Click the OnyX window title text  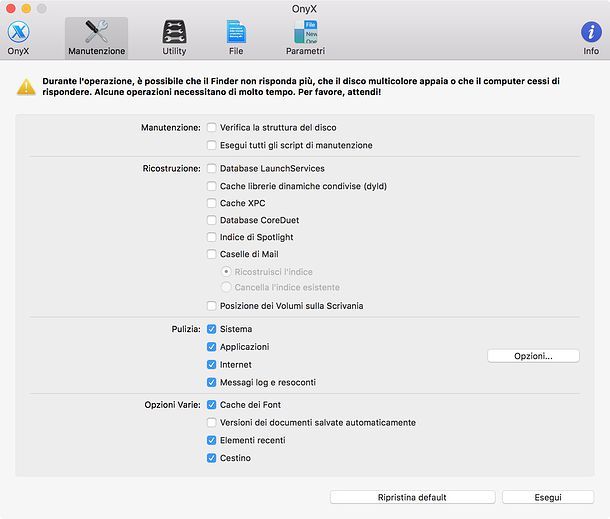304,9
